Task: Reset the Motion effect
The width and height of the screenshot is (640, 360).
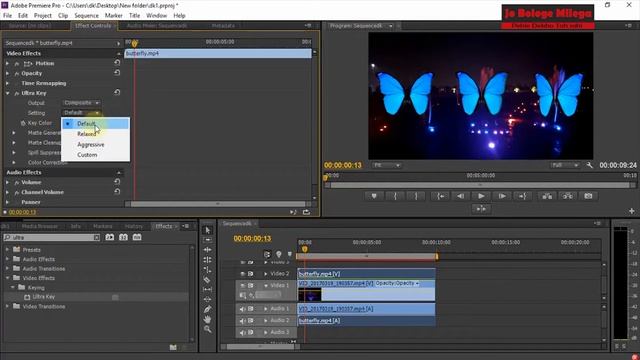Action: coord(117,63)
